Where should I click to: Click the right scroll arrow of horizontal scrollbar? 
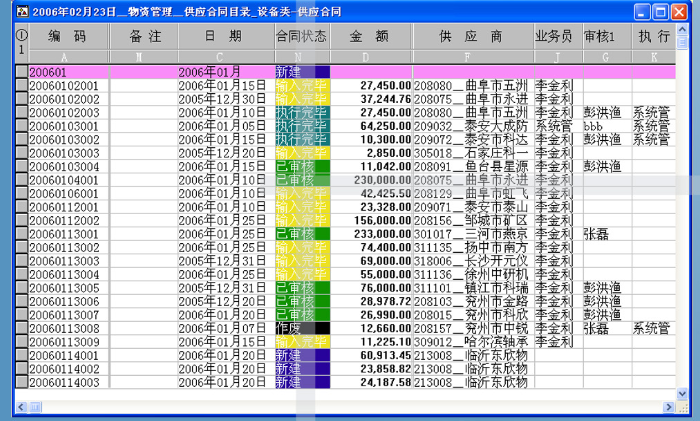665,405
